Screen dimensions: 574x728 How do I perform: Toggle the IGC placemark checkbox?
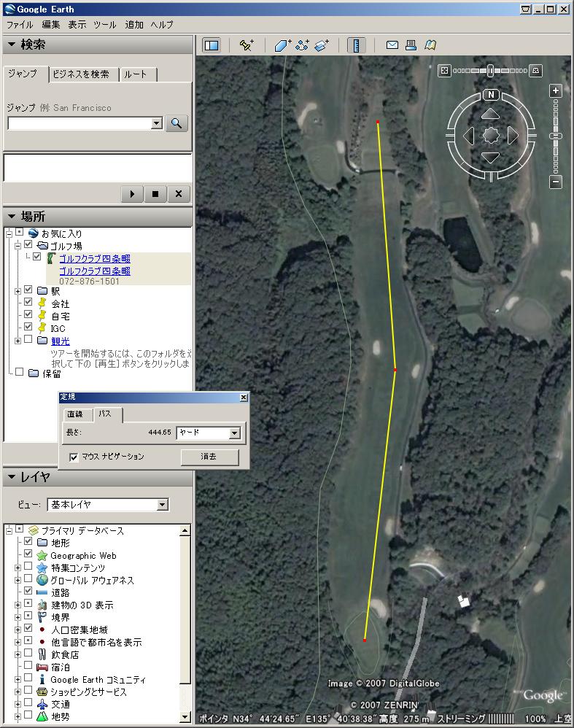[x=28, y=327]
